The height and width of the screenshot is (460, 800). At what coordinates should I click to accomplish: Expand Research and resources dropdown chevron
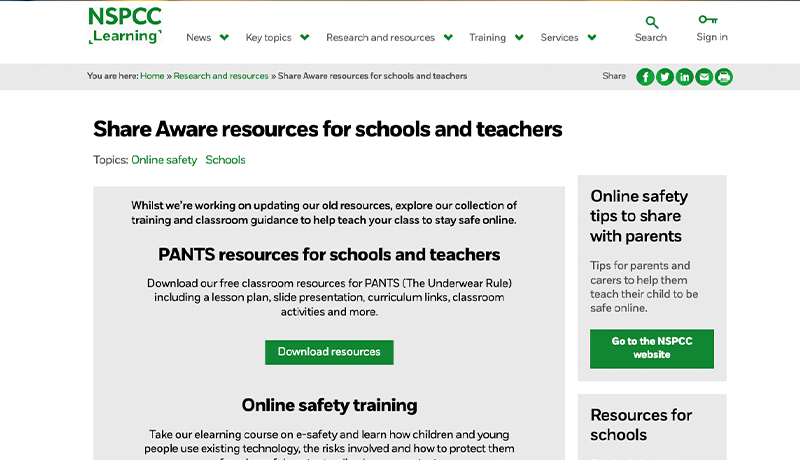[x=448, y=38]
